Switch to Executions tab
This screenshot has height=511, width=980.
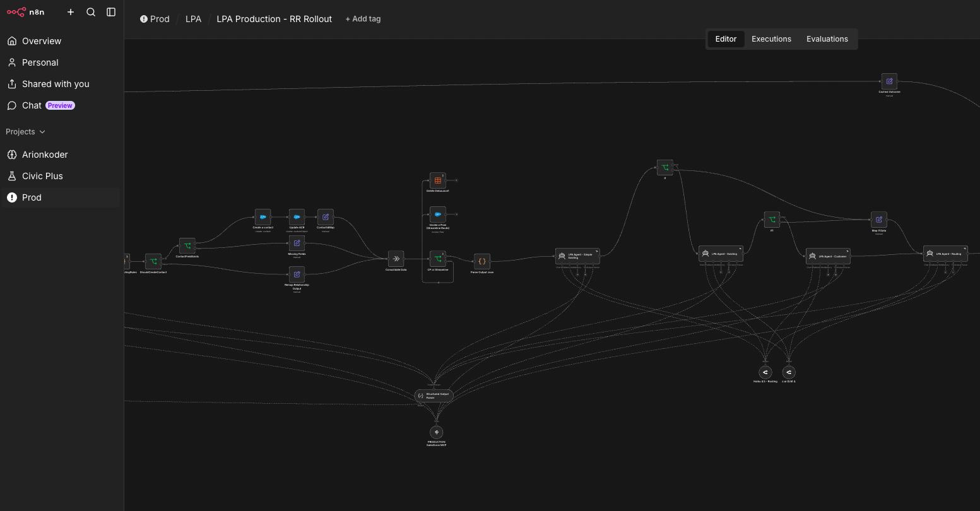[x=771, y=39]
